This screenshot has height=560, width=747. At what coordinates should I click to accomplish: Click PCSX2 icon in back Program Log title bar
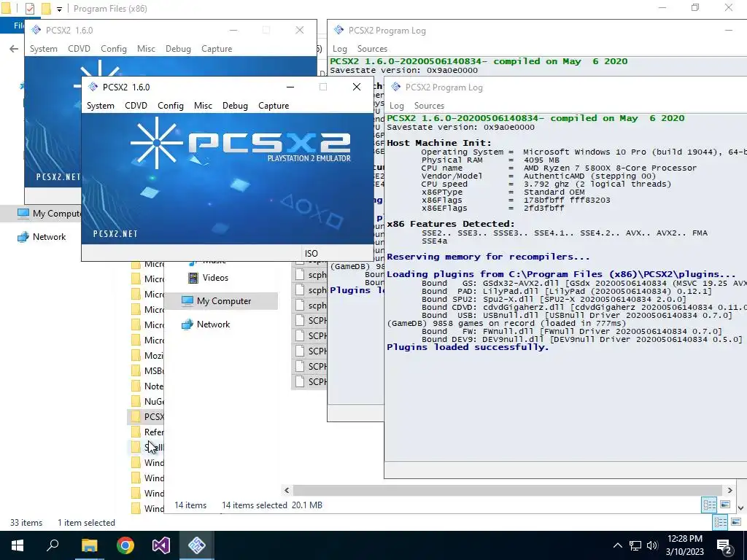[338, 30]
